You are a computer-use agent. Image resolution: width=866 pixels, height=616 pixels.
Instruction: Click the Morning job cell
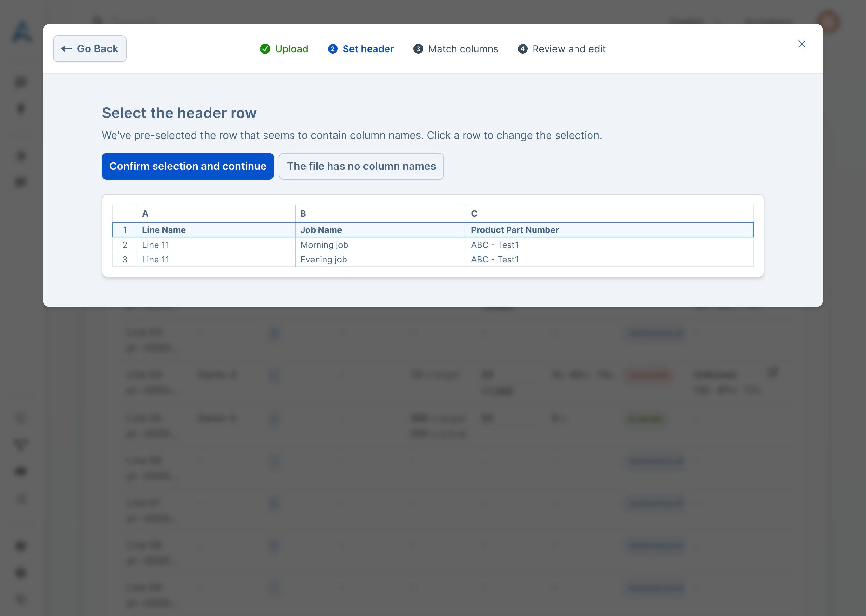click(x=324, y=245)
